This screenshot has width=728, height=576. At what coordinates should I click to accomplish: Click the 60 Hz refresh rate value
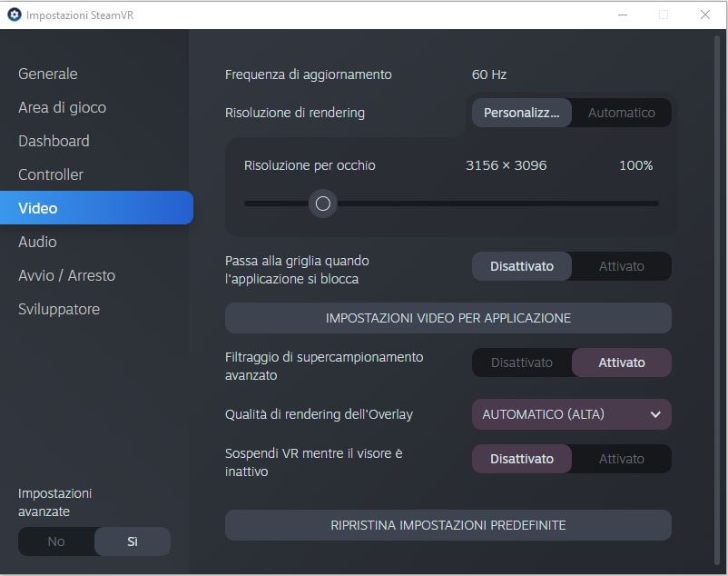[x=489, y=74]
